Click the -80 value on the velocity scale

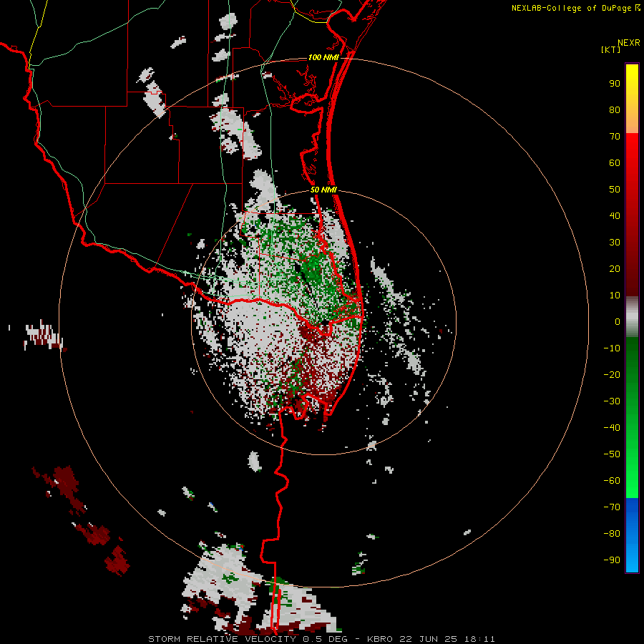(x=612, y=534)
